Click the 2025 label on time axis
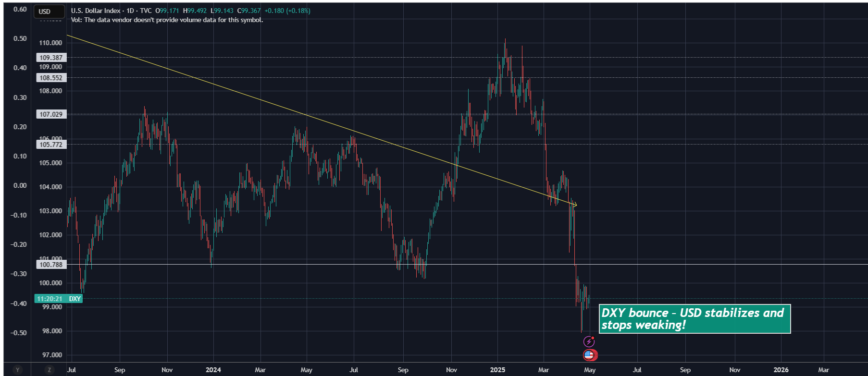Viewport: 868px width, 376px height. click(497, 370)
